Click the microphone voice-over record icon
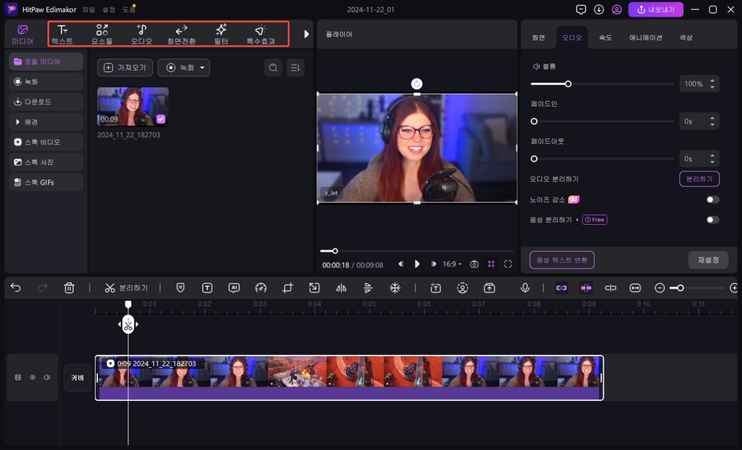The image size is (742, 450). 525,288
